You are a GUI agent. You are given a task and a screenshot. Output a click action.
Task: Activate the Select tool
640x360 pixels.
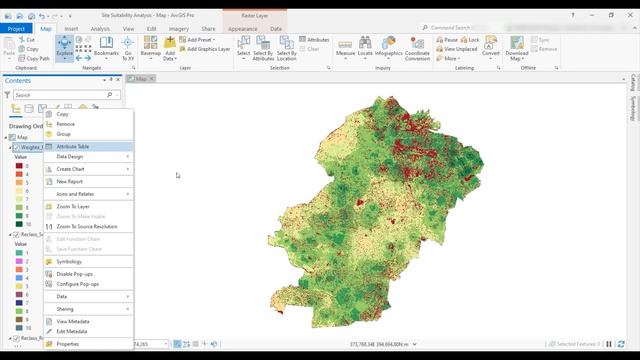pyautogui.click(x=243, y=48)
